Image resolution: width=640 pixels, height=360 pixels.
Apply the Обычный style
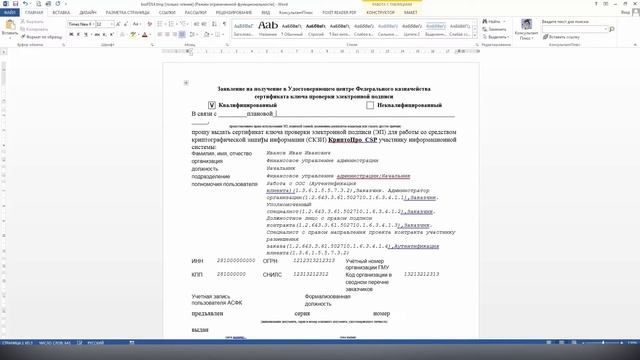pos(291,29)
